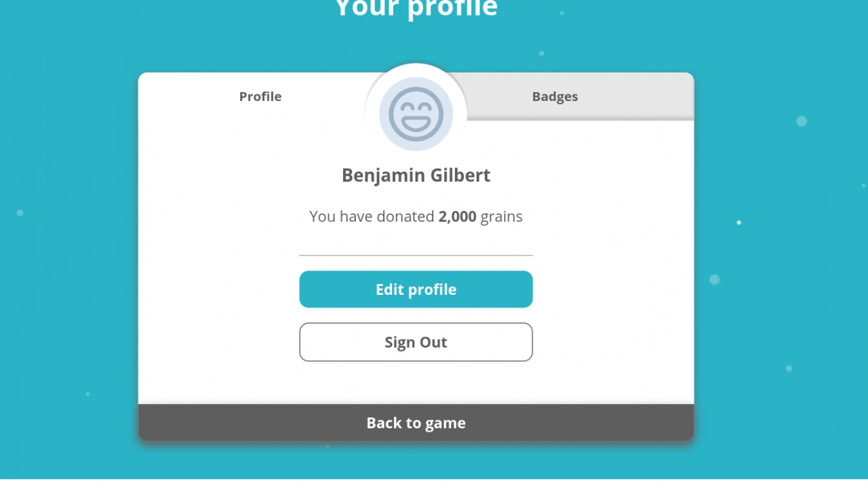Click the surname Gilbert
Screen dimensions: 868x488
pos(462,176)
